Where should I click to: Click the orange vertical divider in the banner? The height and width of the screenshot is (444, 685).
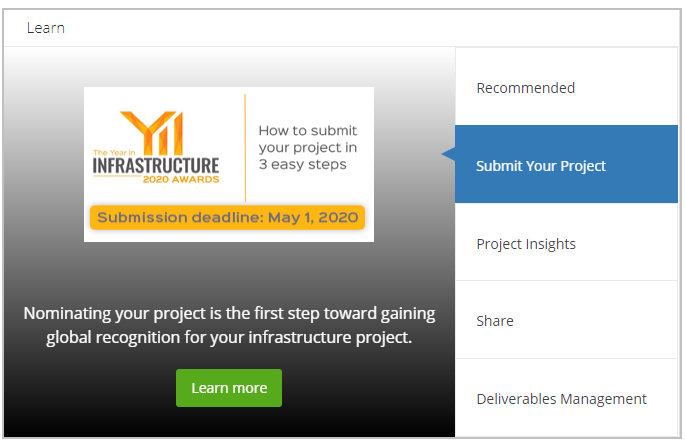point(246,147)
